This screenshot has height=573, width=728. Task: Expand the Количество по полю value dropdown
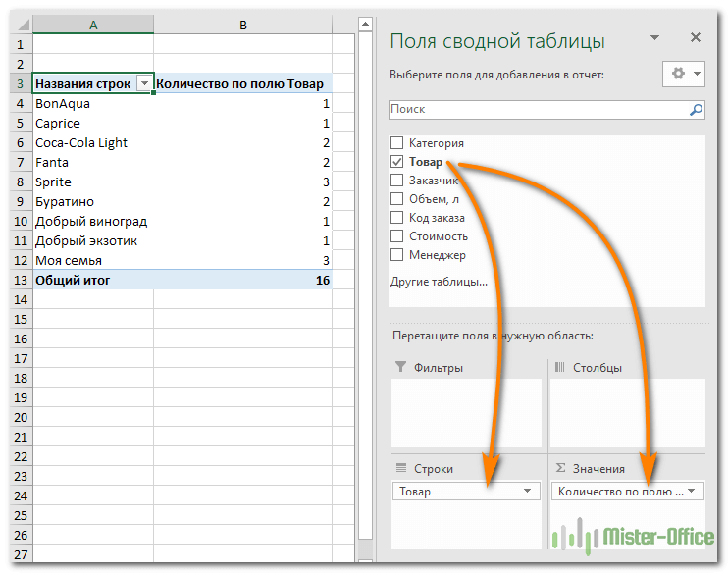tap(692, 491)
